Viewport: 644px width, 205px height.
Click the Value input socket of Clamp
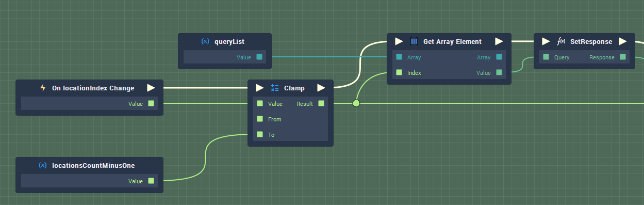[260, 104]
